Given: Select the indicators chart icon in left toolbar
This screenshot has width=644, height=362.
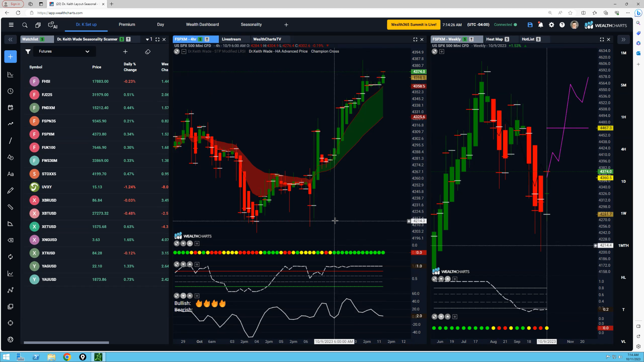Looking at the screenshot, I should click(10, 75).
